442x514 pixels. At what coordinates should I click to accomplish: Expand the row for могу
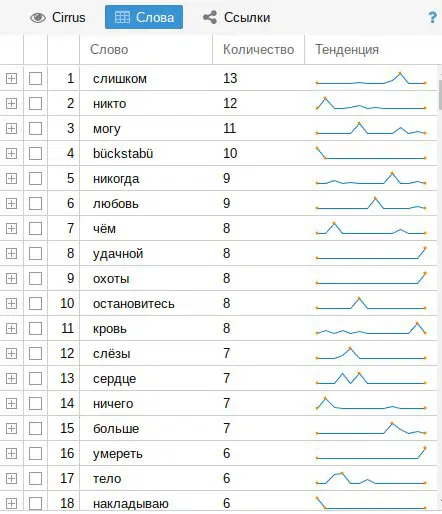tap(11, 128)
